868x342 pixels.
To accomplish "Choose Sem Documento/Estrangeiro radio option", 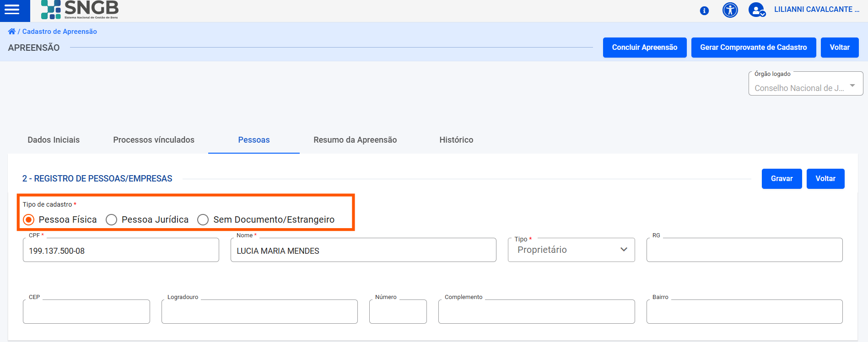I will click(x=203, y=220).
